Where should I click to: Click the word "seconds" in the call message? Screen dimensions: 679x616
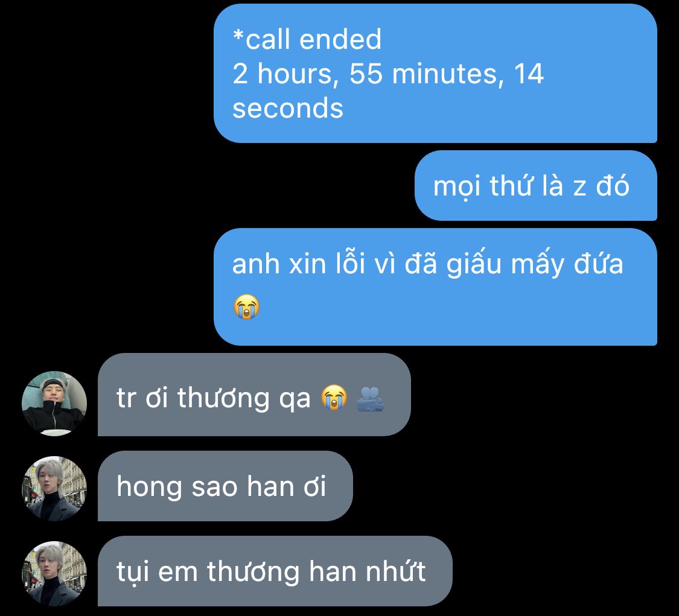point(288,108)
